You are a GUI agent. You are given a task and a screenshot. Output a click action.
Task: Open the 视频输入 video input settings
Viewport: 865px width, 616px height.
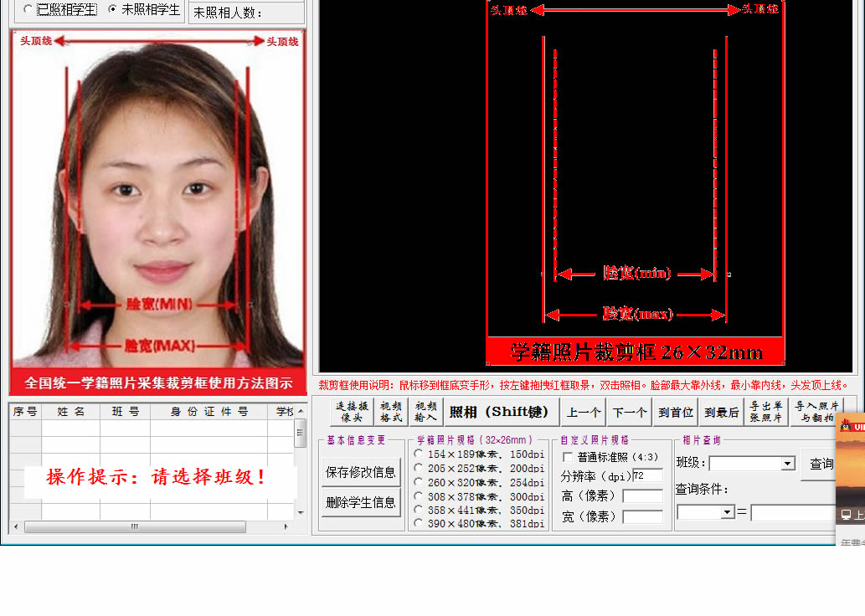[425, 412]
